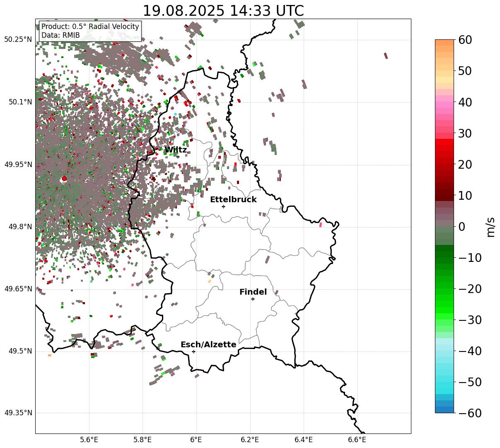Click the "Product: 0.5° Radial Velocity" label
Viewport: 500px width, 448px height.
coord(90,27)
